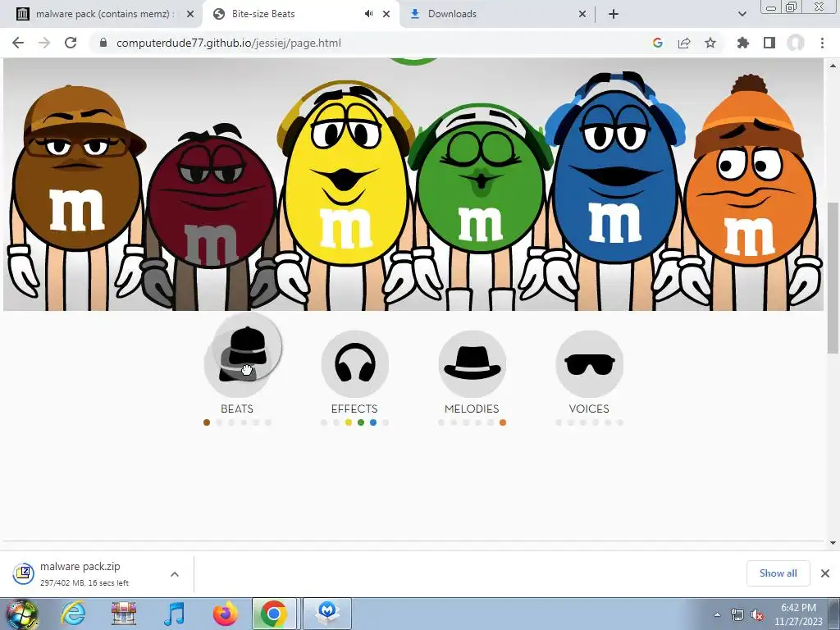Image resolution: width=840 pixels, height=630 pixels.
Task: Go back to the previous page
Action: click(18, 43)
